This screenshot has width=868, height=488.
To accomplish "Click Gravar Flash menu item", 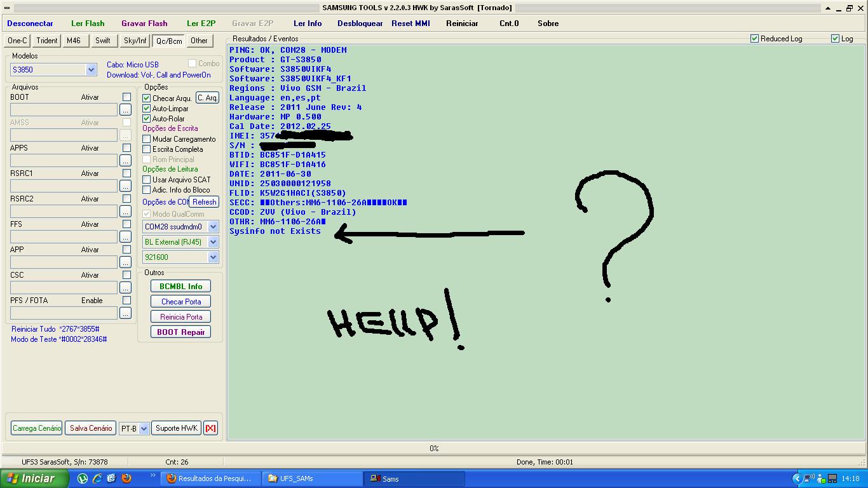I will click(x=144, y=24).
